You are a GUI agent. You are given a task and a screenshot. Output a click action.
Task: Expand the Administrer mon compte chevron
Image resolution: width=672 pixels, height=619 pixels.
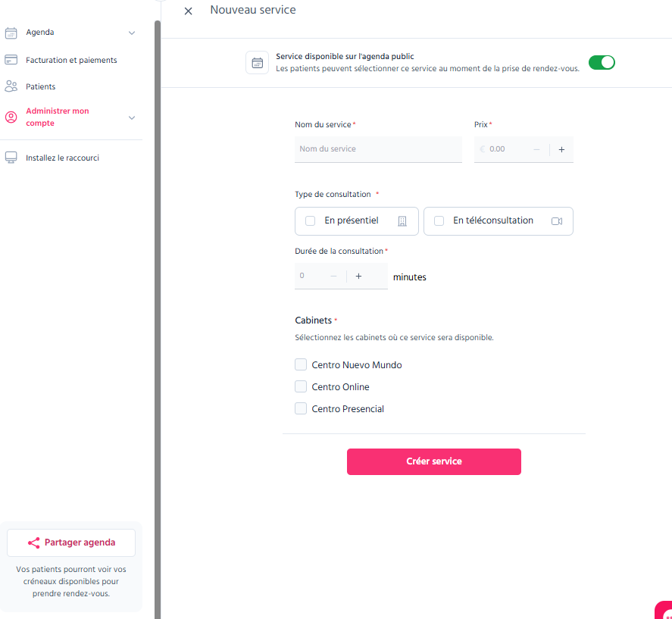click(132, 117)
